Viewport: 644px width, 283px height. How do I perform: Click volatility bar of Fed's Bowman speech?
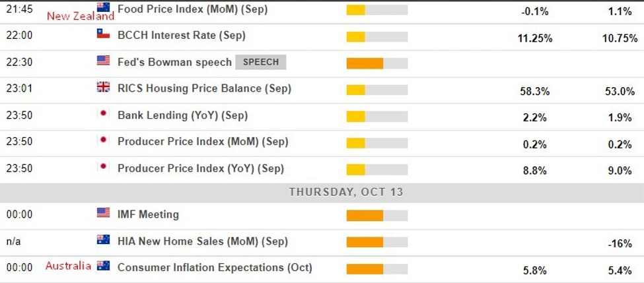[x=377, y=63]
